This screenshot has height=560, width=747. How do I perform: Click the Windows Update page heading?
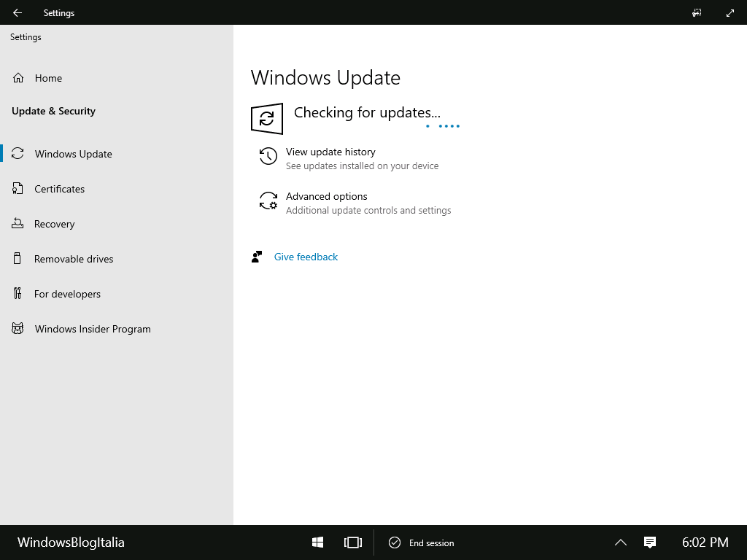(x=325, y=77)
